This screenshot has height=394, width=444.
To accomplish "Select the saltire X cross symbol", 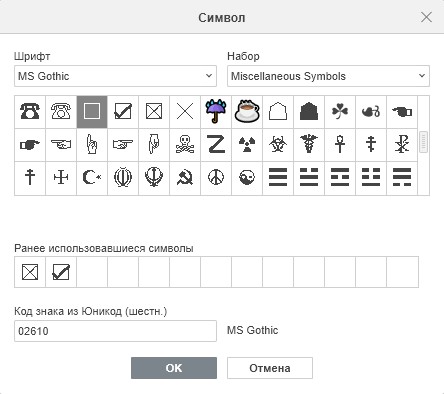I will (x=185, y=112).
